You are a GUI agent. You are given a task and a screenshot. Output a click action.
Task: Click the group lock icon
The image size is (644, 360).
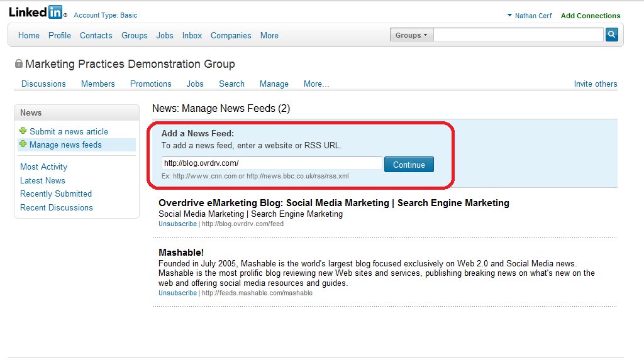click(x=19, y=63)
